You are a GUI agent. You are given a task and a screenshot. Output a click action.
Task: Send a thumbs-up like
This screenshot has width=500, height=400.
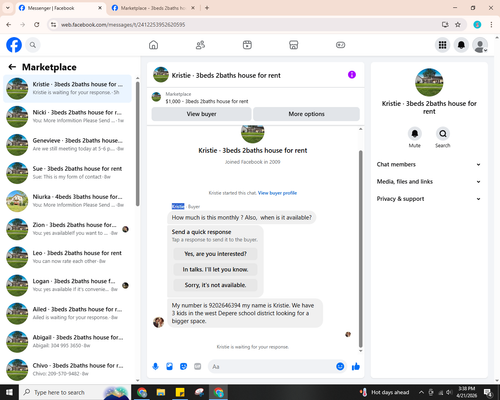(356, 367)
